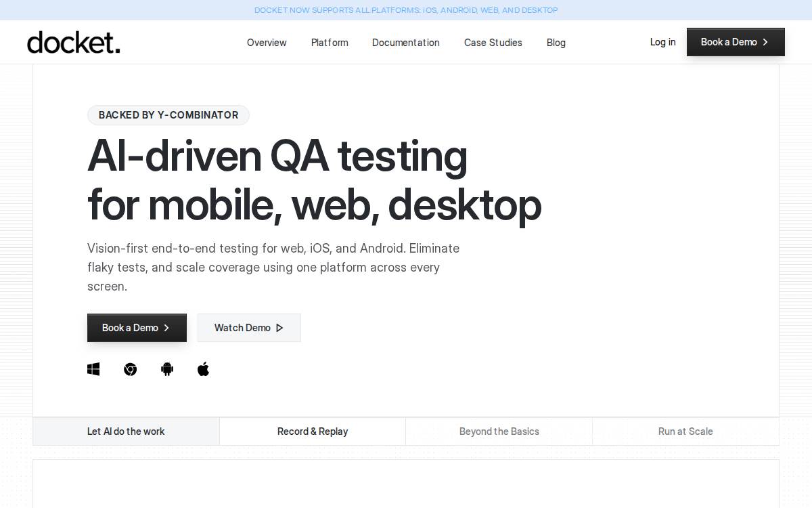Screen dimensions: 812x508
Task: Click the Chrome browser icon
Action: coord(131,369)
